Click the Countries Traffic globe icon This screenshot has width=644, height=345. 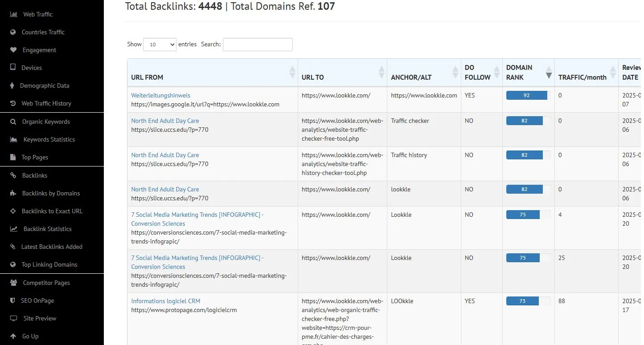coord(13,32)
